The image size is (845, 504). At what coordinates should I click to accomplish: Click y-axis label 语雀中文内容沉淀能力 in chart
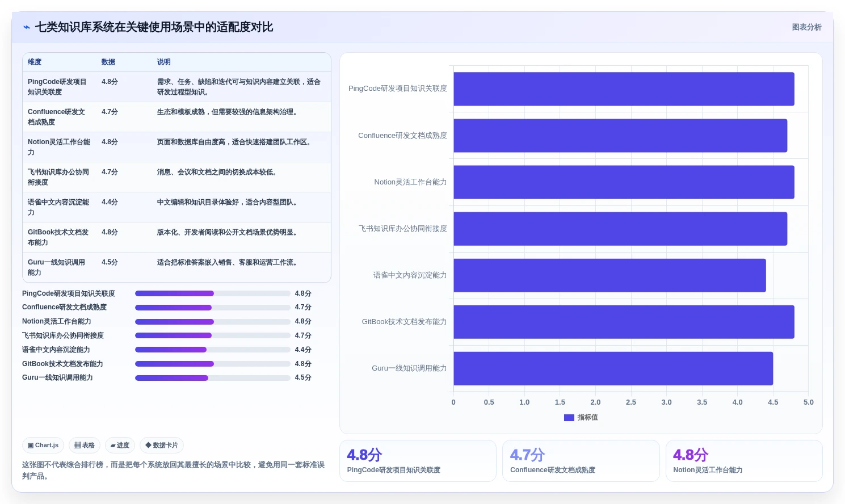click(410, 275)
